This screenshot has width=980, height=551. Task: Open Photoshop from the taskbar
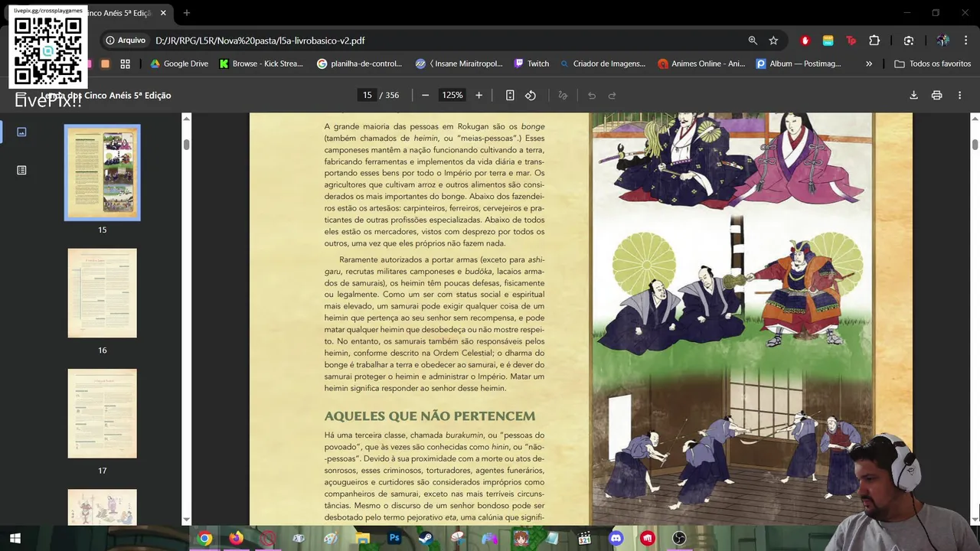pyautogui.click(x=394, y=538)
